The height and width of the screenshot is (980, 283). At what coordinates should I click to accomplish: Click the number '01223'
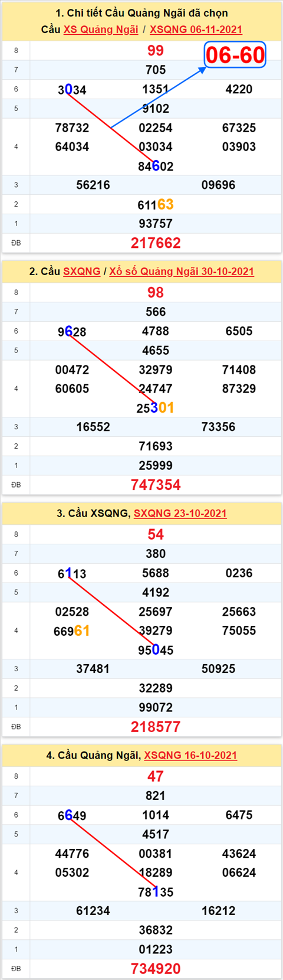point(156,950)
